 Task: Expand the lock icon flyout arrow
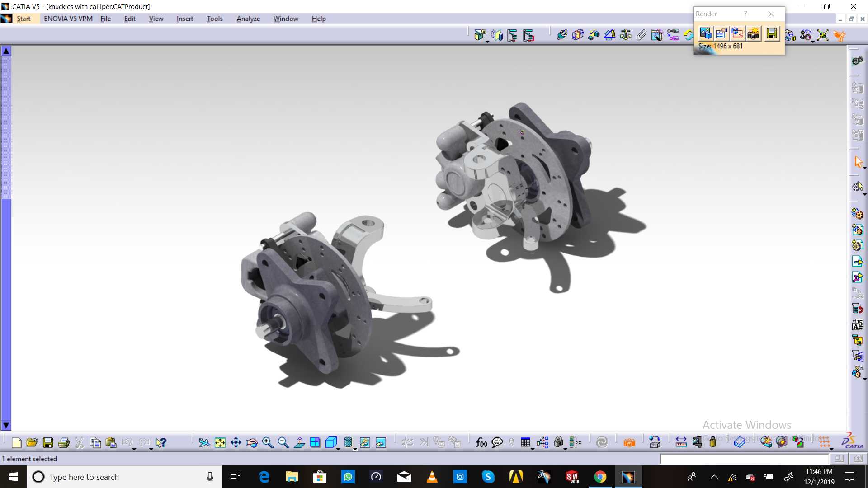point(566,449)
